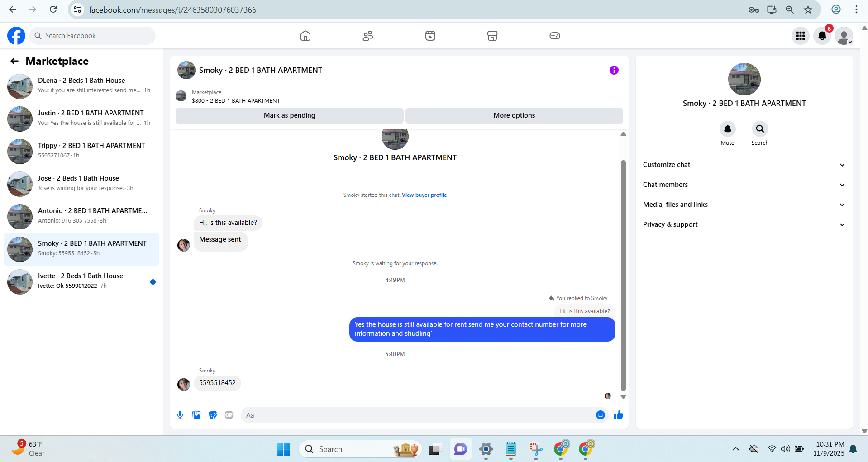This screenshot has width=868, height=462.
Task: Open the DLena 2 Beds 1 Bath House chat
Action: [x=81, y=86]
